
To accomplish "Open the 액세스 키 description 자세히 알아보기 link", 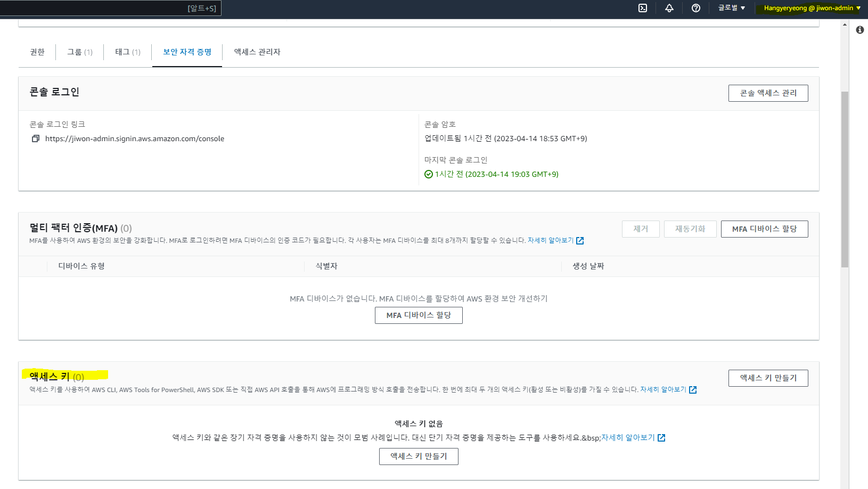I will click(x=668, y=390).
